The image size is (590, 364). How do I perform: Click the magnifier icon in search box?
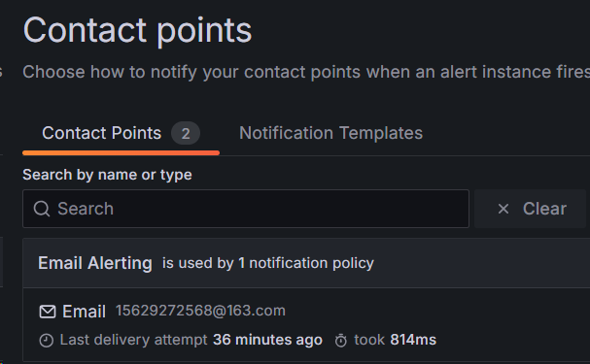[42, 209]
